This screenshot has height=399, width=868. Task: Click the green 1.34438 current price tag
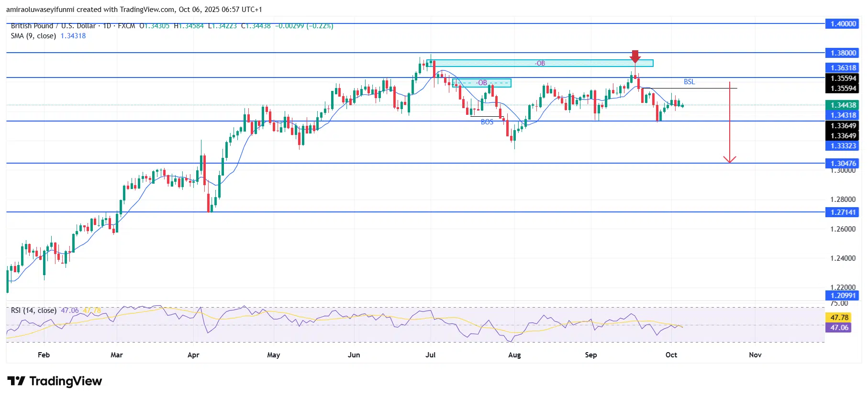click(x=843, y=105)
